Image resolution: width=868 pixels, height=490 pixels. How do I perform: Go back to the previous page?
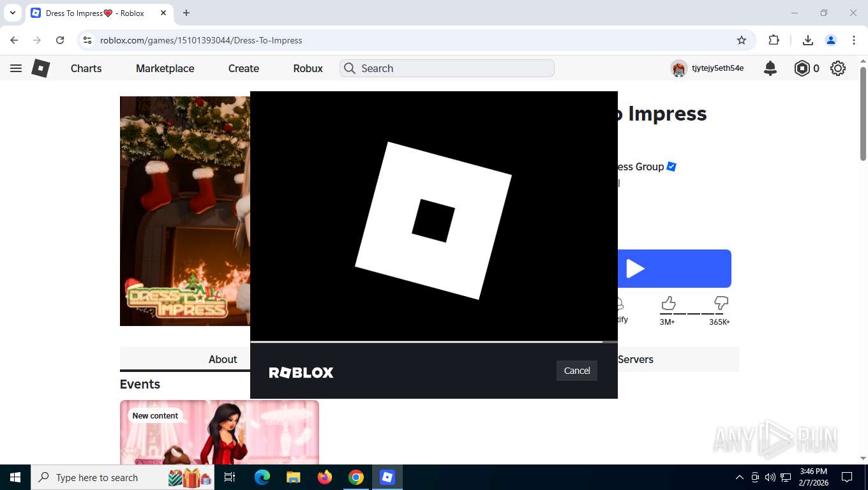coord(14,40)
